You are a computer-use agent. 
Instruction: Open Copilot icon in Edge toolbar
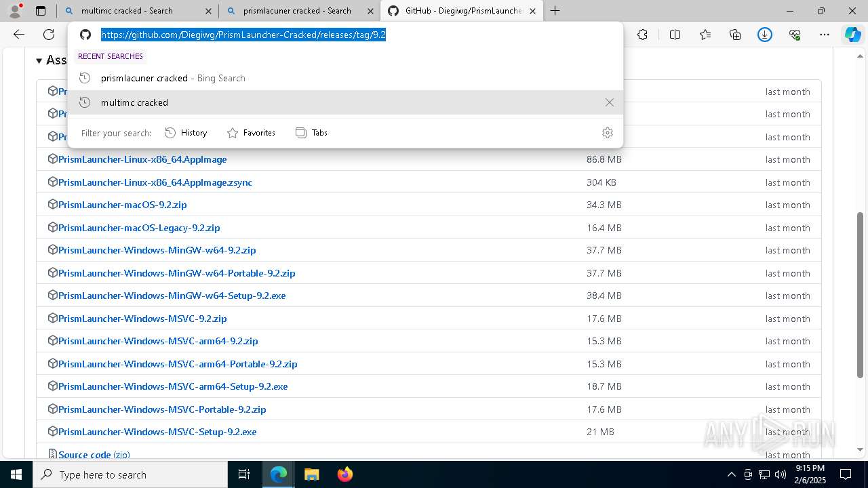pyautogui.click(x=852, y=35)
